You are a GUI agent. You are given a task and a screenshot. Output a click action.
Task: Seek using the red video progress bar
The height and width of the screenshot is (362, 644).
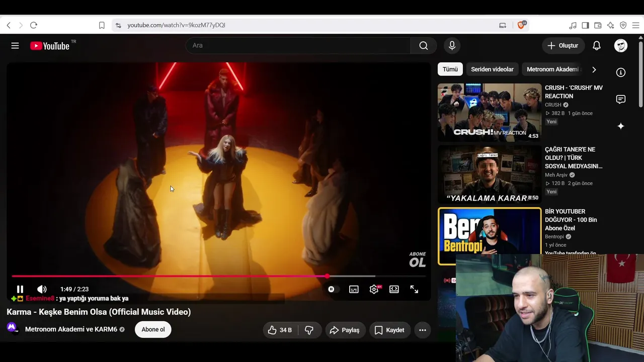point(219,276)
